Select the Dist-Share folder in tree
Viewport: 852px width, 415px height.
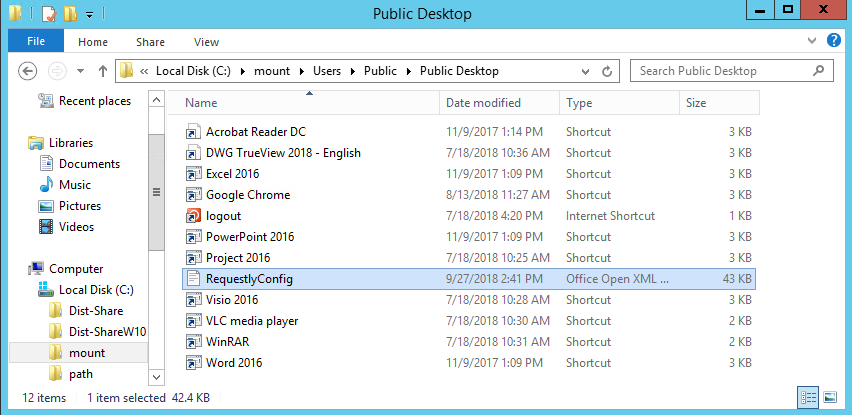[x=86, y=311]
